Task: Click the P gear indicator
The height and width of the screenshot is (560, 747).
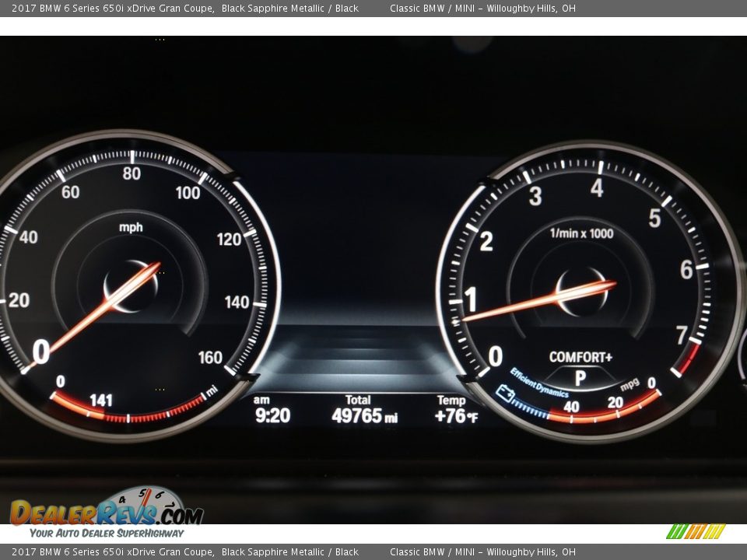Action: click(x=580, y=378)
